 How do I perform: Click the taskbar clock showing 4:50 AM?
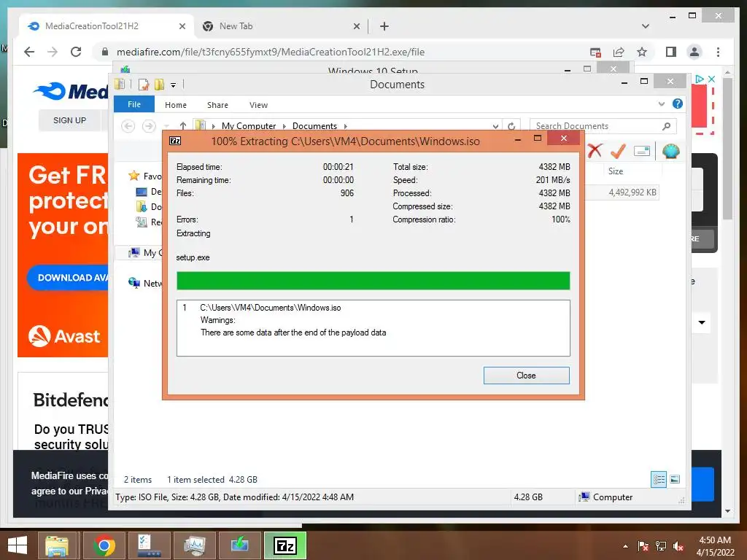[715, 546]
